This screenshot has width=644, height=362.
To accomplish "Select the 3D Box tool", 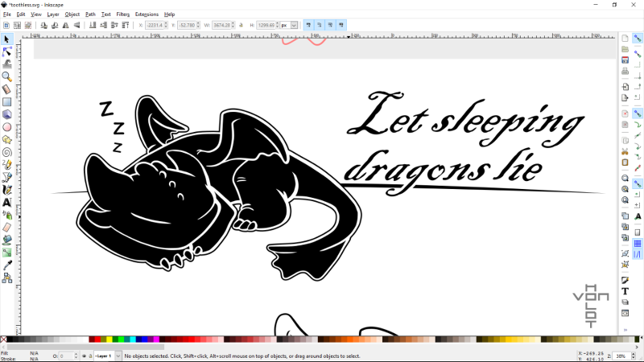I will (x=6, y=114).
